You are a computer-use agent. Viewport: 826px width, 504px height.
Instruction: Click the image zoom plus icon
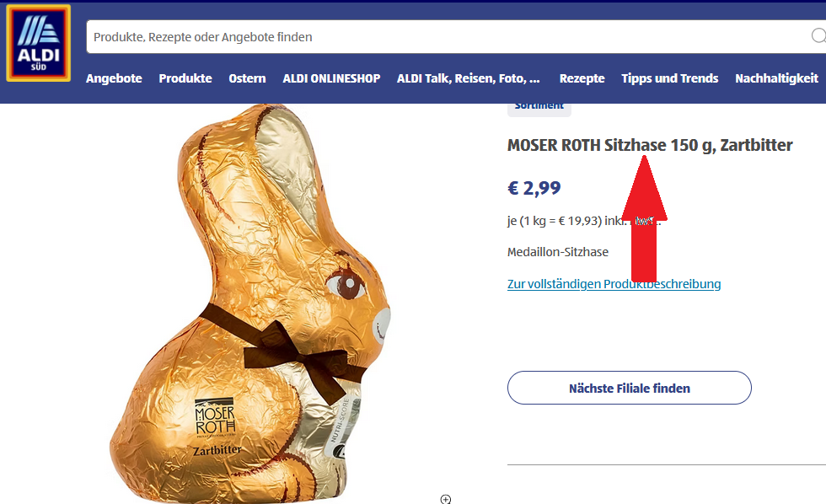(x=446, y=499)
